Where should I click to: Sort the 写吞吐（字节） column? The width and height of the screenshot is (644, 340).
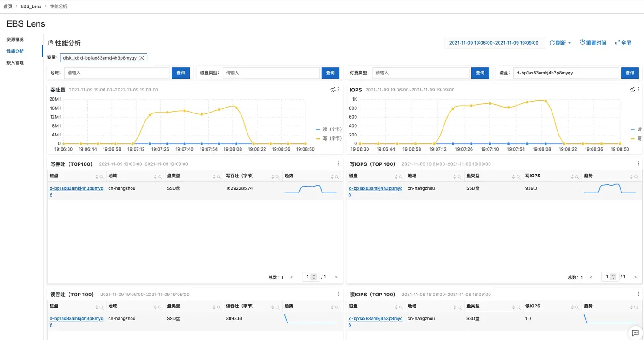[273, 177]
